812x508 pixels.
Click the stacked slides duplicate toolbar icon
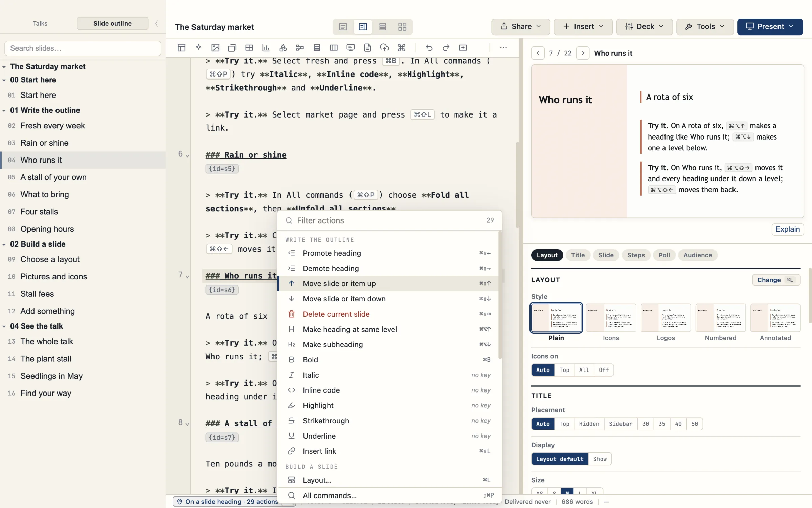(232, 48)
